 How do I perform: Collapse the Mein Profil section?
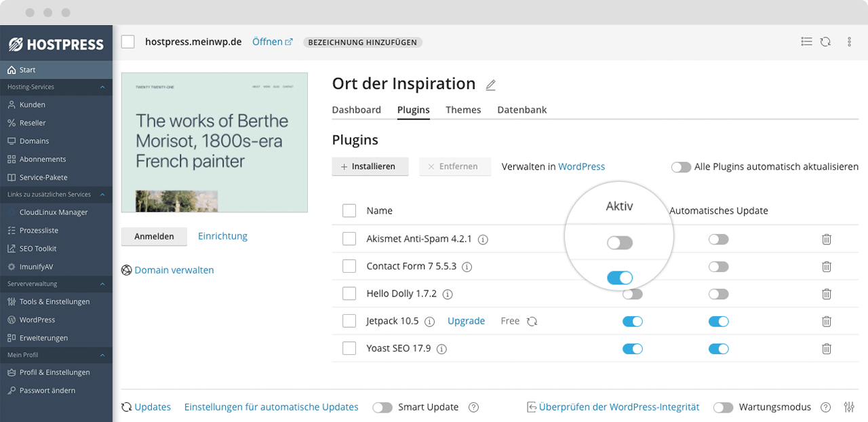click(103, 354)
